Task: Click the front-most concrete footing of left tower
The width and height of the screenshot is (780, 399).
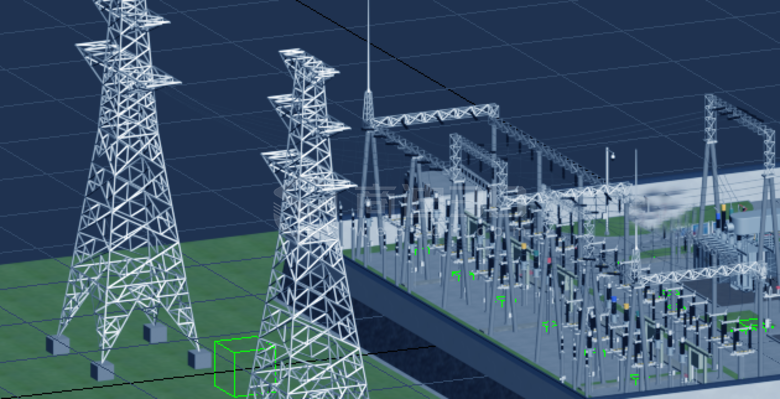Action: (102, 371)
